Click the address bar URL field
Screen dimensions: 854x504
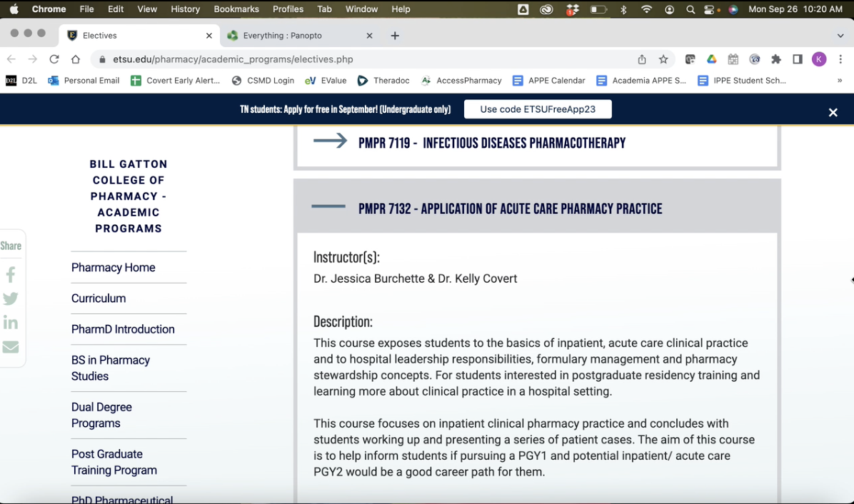[x=357, y=59]
